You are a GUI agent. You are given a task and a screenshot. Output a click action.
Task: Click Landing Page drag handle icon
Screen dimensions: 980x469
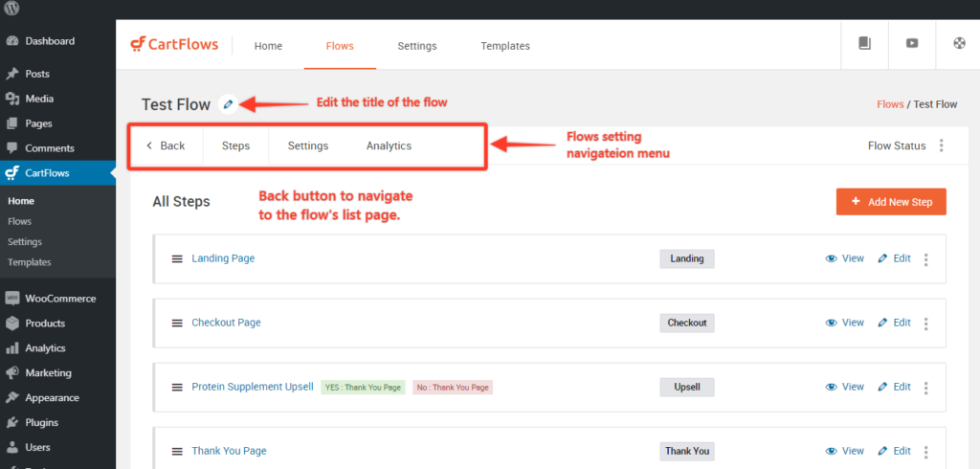tap(177, 258)
